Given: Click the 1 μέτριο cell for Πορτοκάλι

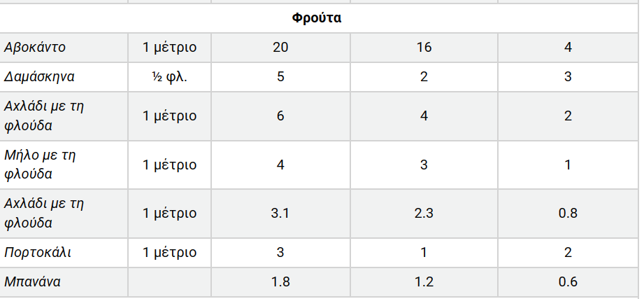Looking at the screenshot, I should [x=169, y=252].
